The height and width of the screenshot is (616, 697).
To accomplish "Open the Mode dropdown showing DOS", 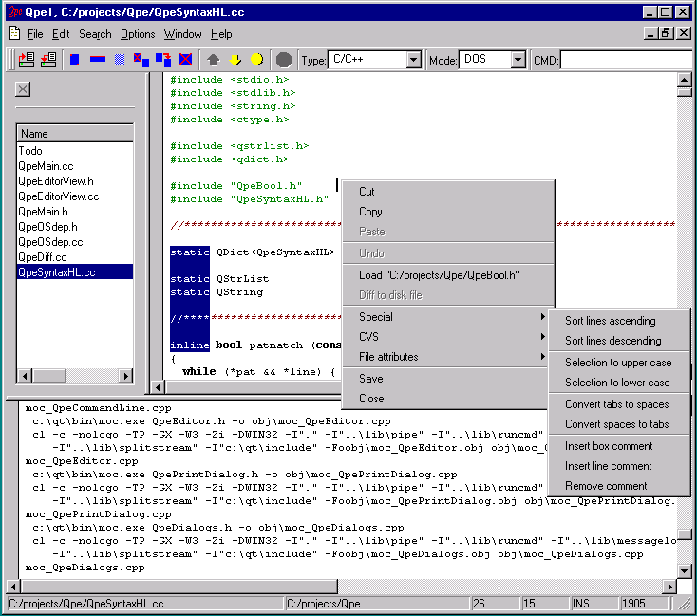I will (x=518, y=60).
